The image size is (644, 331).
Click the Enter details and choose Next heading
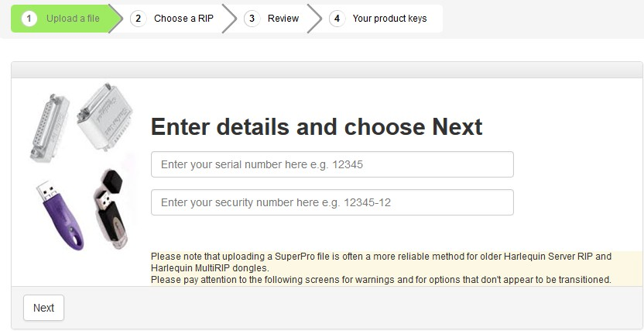316,126
